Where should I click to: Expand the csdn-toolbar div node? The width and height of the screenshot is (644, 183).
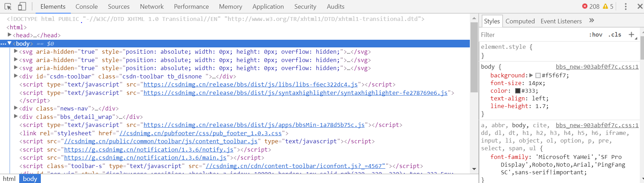[16, 76]
